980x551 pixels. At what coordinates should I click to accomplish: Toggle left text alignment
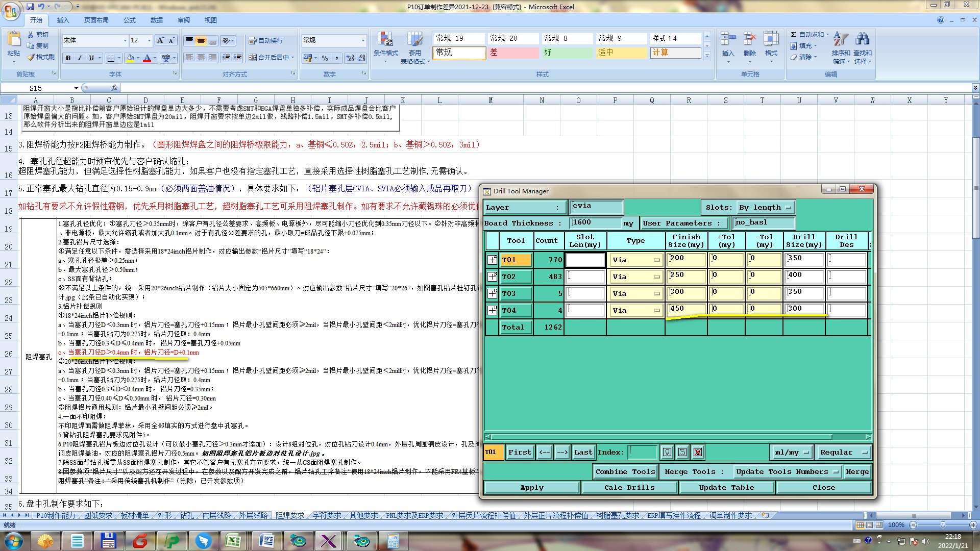coord(189,58)
